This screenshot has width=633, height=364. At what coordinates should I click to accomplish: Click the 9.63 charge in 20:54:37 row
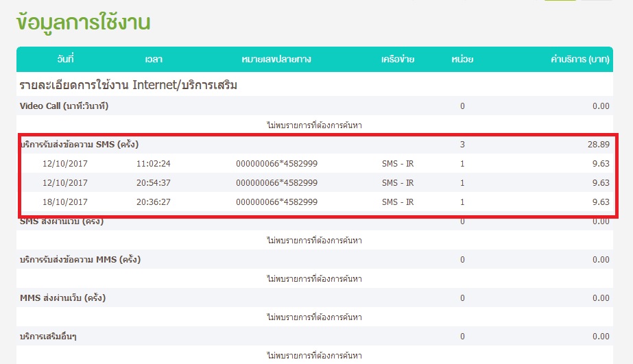pyautogui.click(x=601, y=182)
